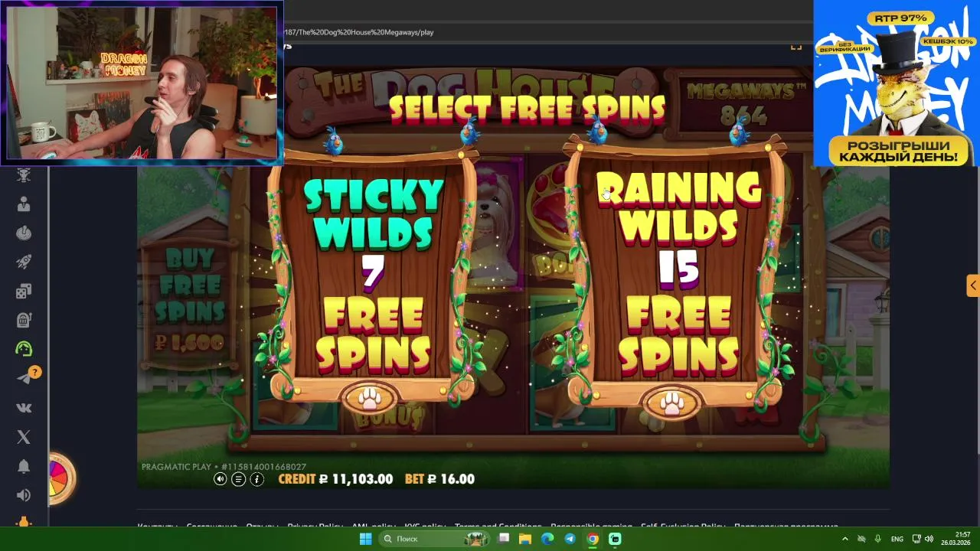Show hidden system tray icons

845,539
